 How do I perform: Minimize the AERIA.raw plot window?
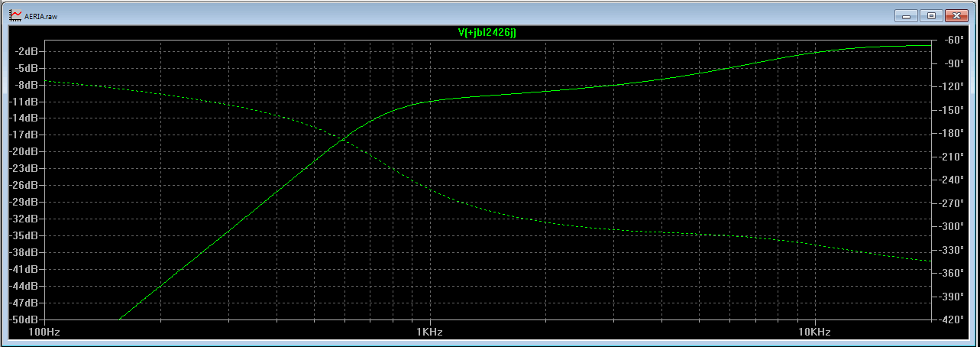[907, 15]
